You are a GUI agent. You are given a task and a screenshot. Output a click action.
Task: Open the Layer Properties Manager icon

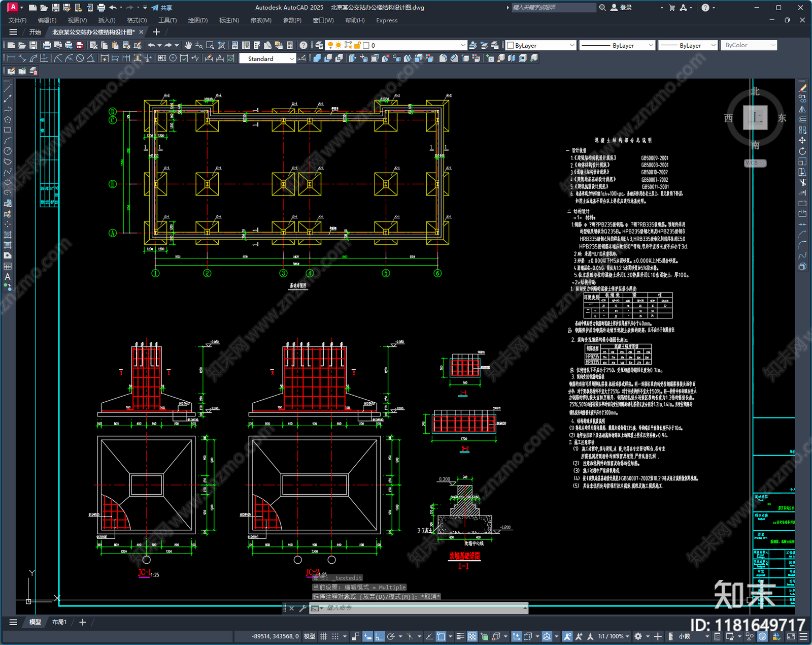(319, 45)
